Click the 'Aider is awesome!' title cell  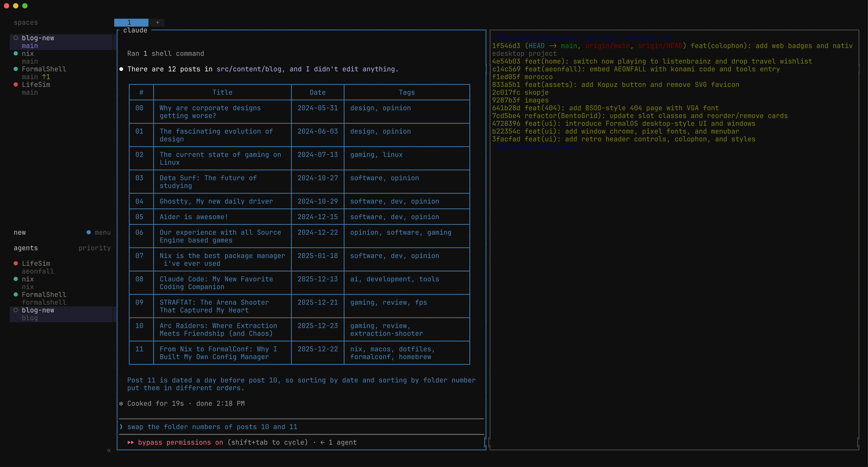pos(222,217)
